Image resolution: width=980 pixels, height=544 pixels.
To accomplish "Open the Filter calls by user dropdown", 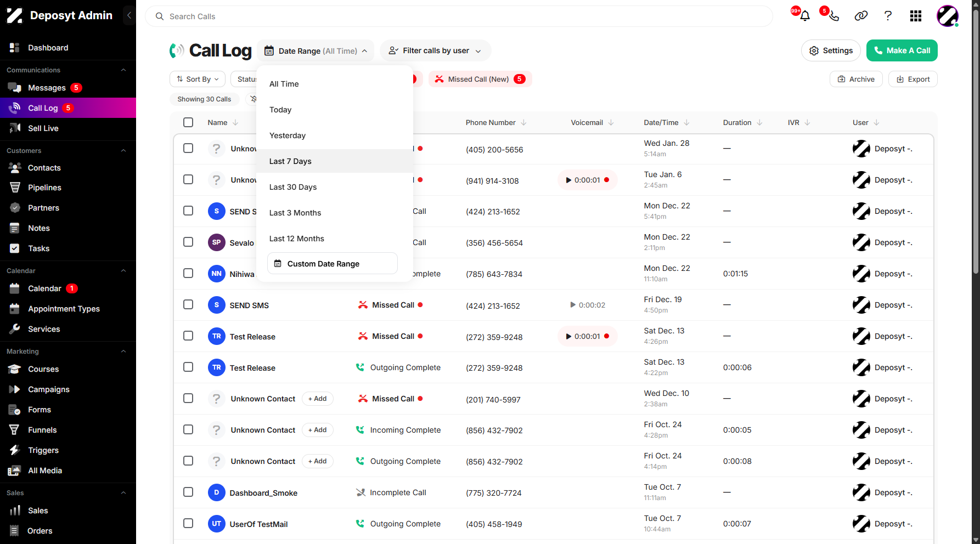I will click(435, 50).
